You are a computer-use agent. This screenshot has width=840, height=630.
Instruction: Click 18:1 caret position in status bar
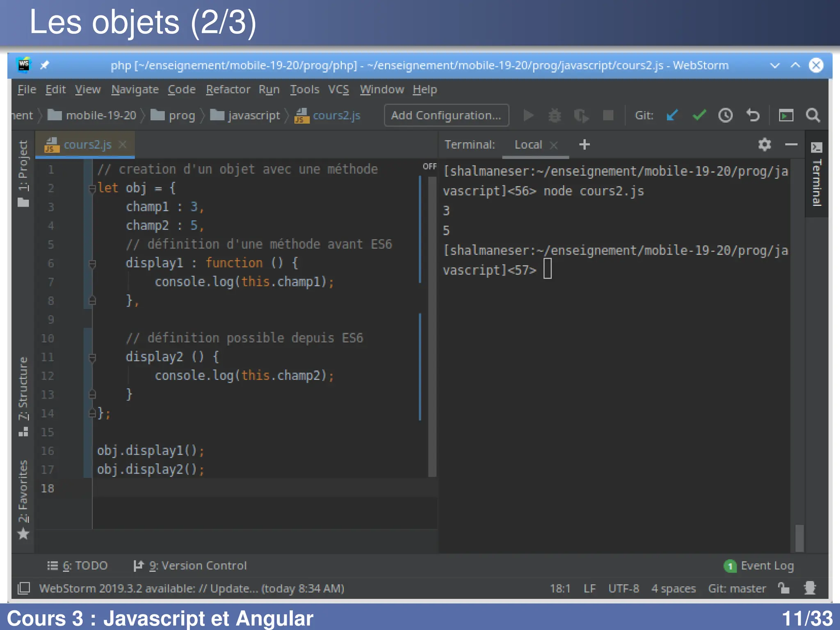(x=560, y=588)
